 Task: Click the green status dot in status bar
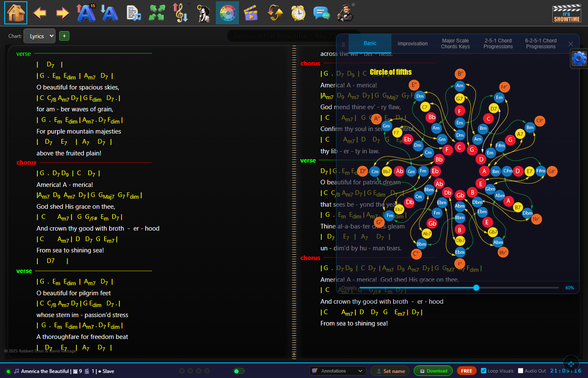click(x=8, y=371)
